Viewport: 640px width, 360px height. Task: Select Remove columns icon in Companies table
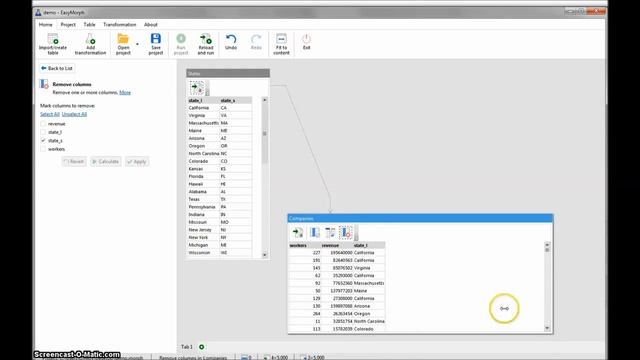click(346, 233)
